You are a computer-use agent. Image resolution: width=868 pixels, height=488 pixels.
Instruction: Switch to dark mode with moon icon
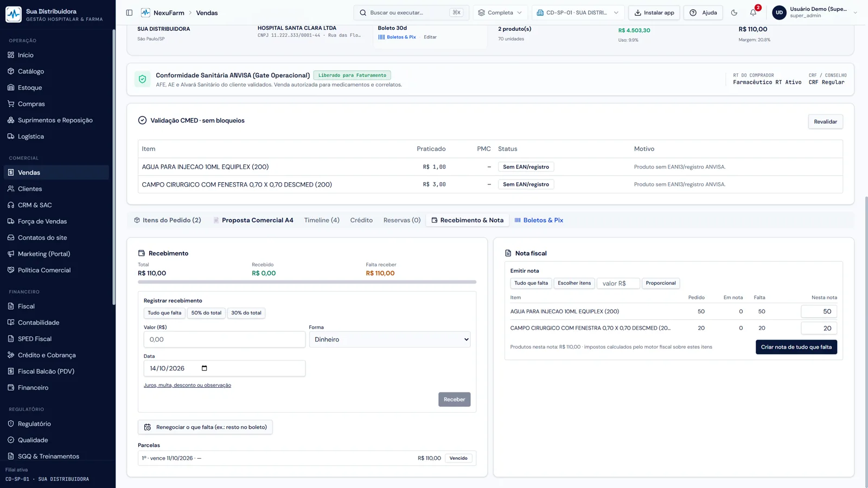click(734, 12)
